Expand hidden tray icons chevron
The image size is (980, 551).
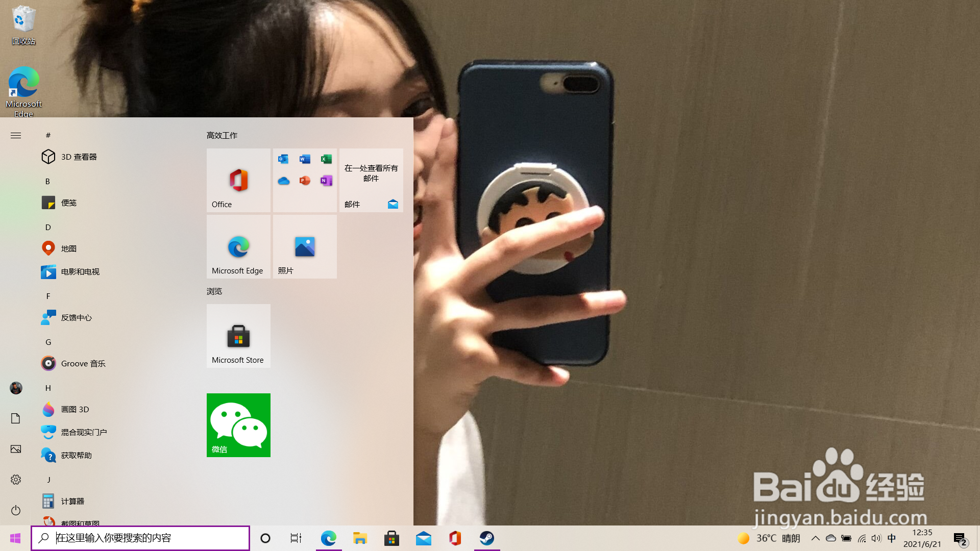815,538
